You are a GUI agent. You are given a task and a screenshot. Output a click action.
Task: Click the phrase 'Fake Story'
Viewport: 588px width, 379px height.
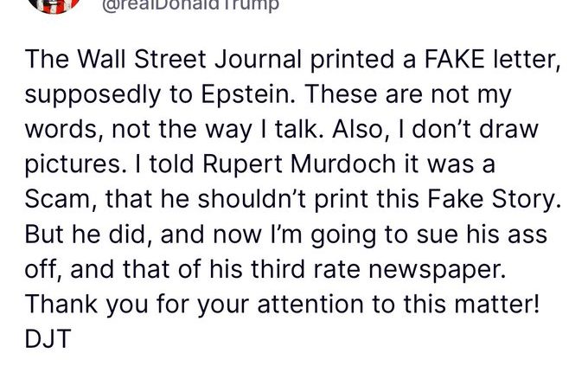tap(494, 200)
